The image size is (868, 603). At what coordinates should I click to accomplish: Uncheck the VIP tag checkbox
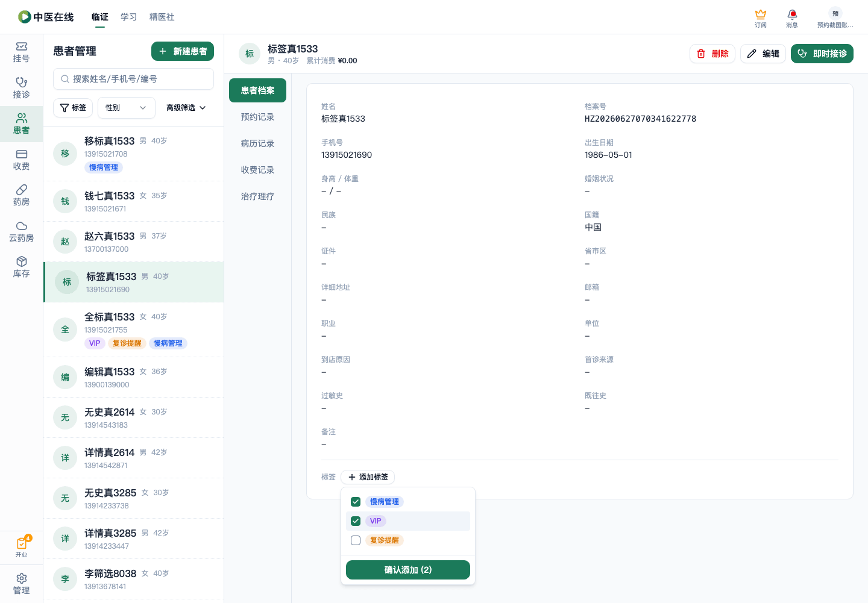pyautogui.click(x=356, y=521)
